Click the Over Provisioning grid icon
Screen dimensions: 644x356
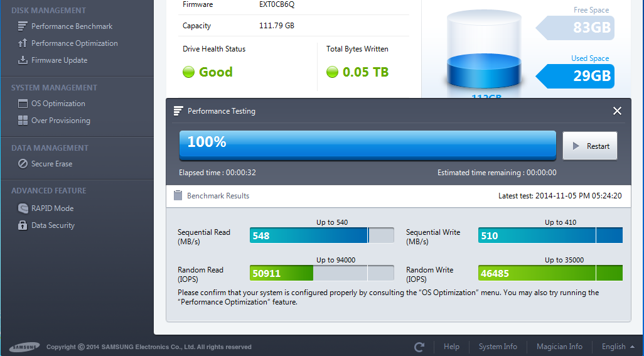23,121
